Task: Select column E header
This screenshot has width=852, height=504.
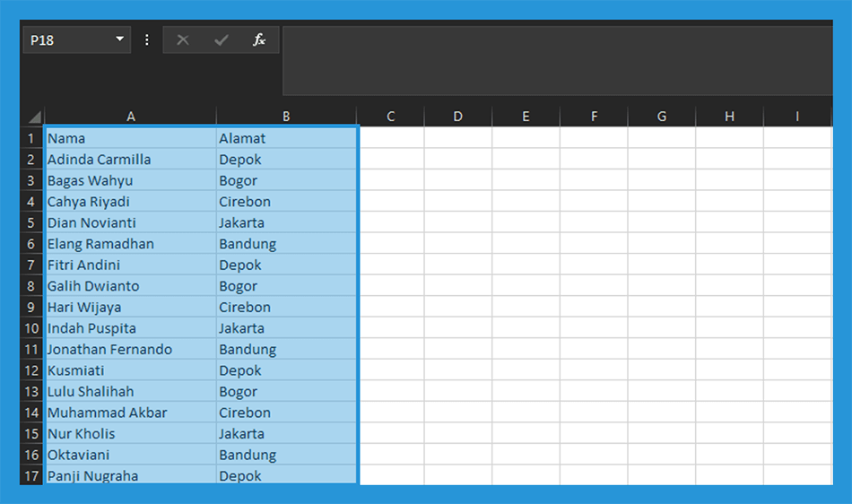Action: coord(526,117)
